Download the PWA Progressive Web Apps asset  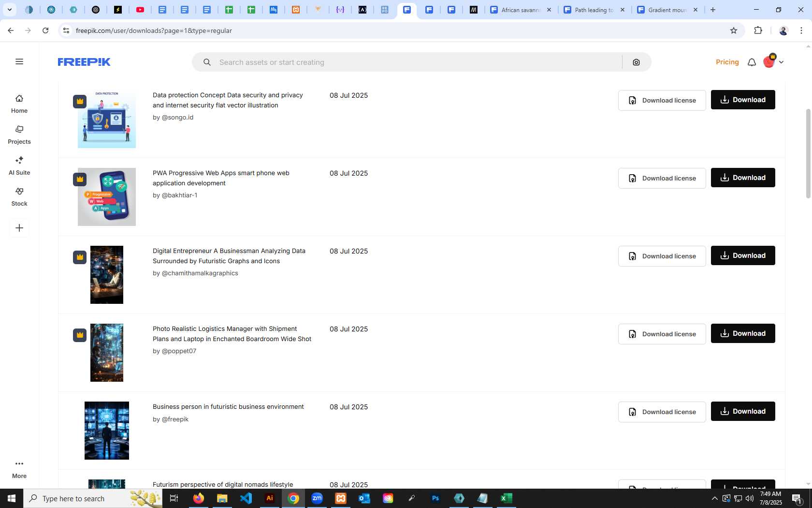(x=743, y=178)
